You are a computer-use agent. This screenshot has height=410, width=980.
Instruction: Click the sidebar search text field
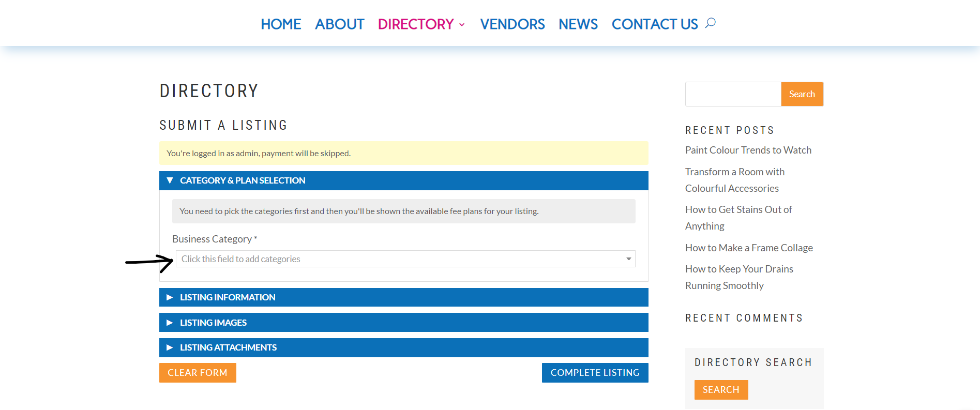pyautogui.click(x=733, y=94)
